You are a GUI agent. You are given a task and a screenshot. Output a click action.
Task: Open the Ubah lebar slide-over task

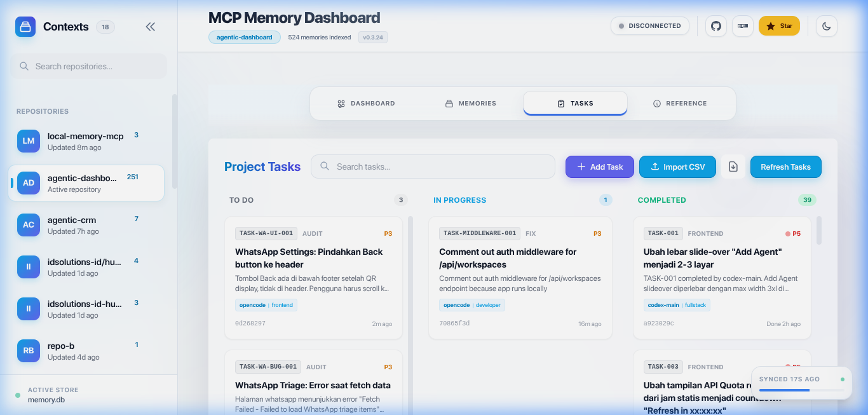(712, 258)
